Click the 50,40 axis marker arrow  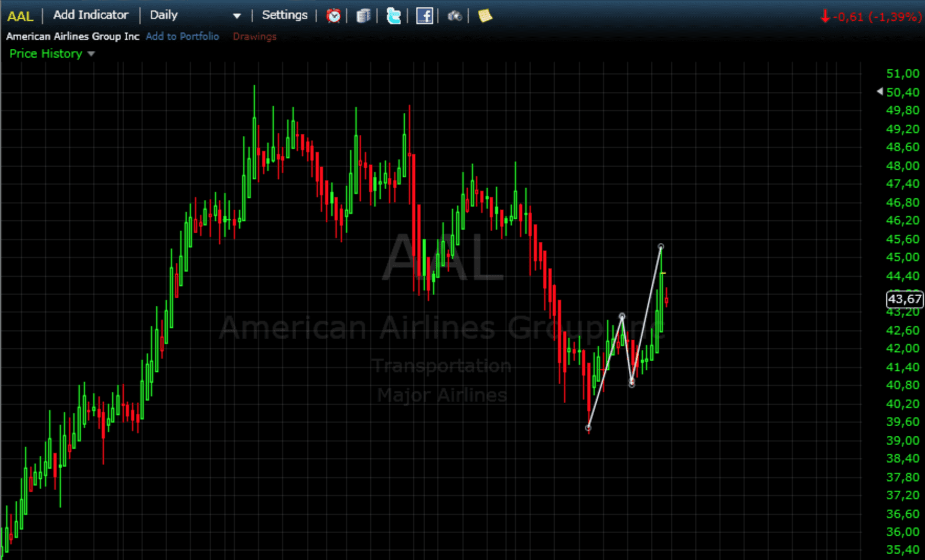(880, 91)
